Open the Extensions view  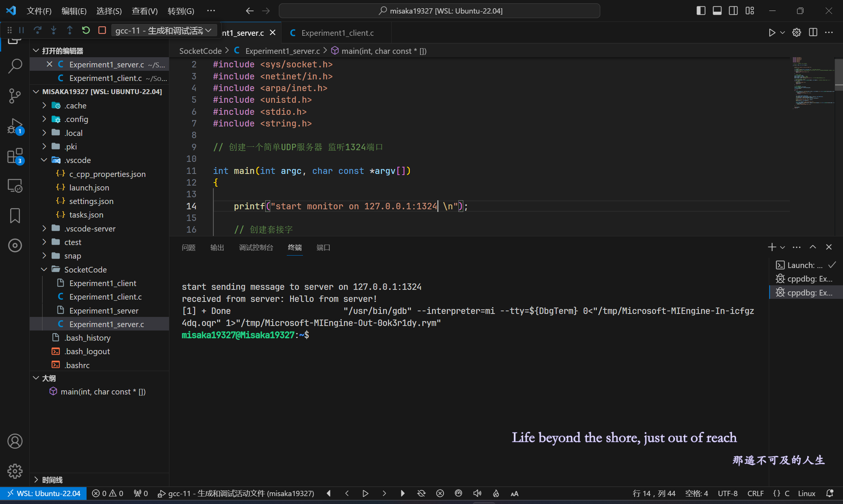click(x=15, y=156)
